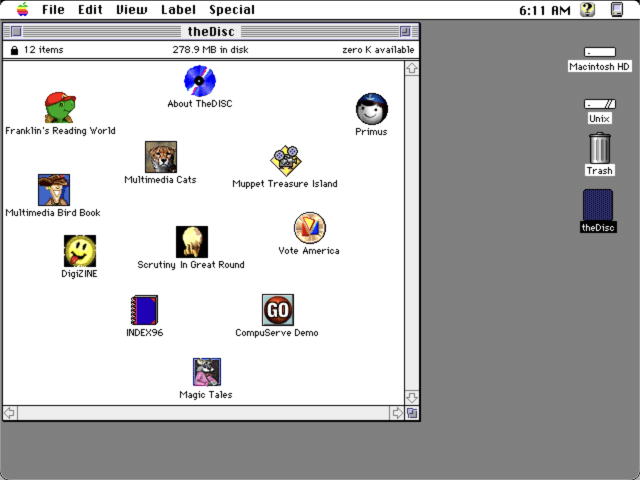Open the Apple menu

point(23,9)
